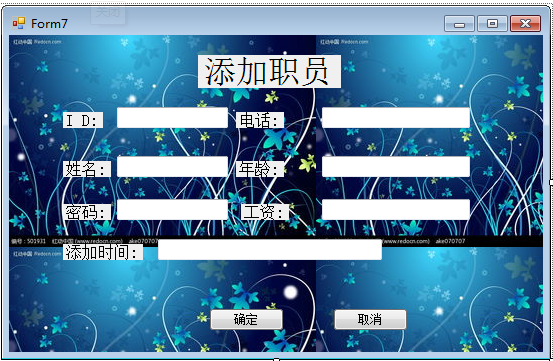Maximize the Form7 window
The height and width of the screenshot is (361, 553).
click(x=492, y=24)
